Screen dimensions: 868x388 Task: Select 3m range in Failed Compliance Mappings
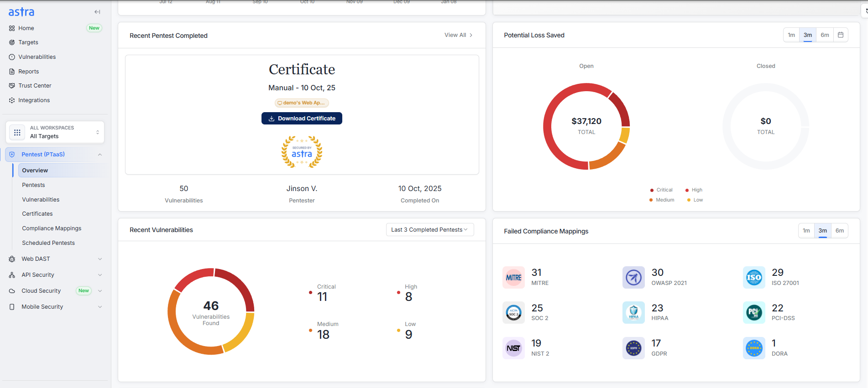pos(823,231)
